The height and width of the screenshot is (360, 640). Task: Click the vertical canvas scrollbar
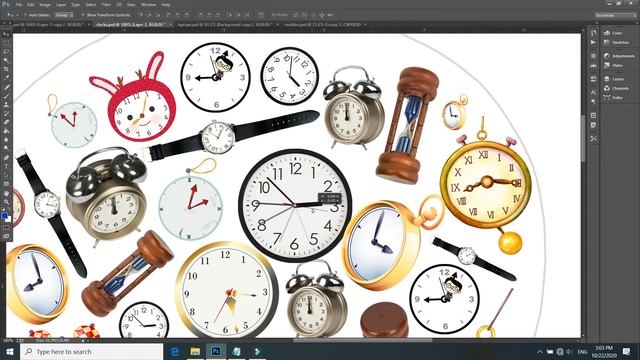point(583,139)
